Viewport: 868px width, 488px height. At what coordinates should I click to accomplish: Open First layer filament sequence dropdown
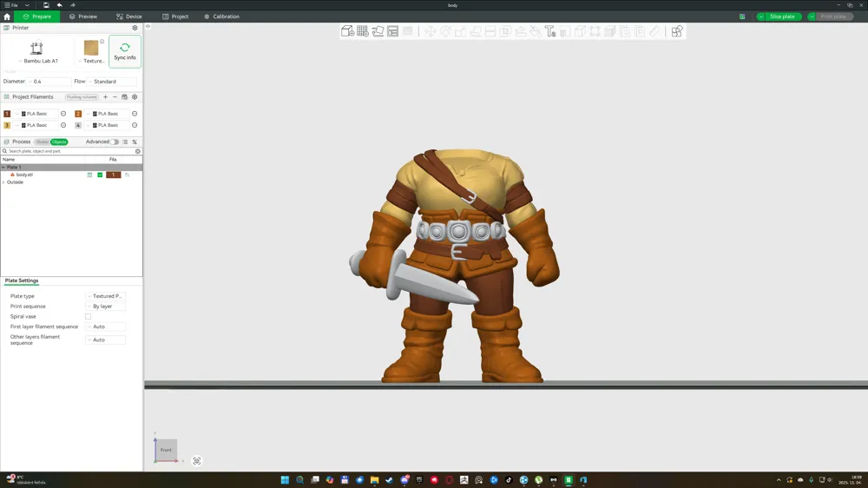tap(106, 326)
